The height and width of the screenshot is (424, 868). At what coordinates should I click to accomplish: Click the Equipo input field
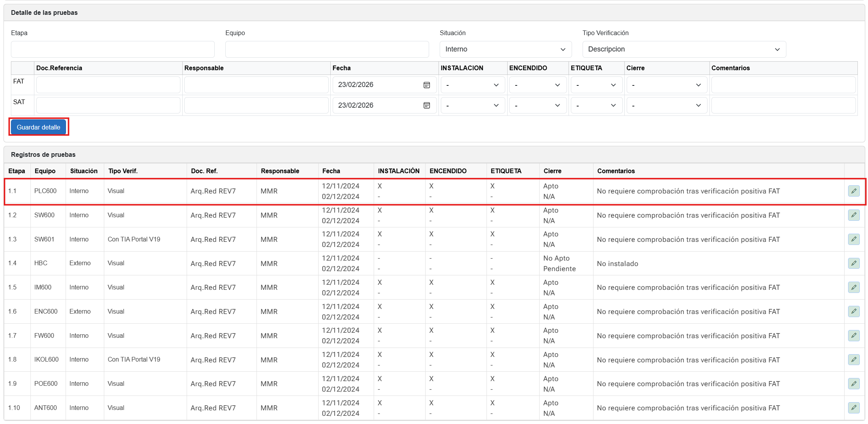(327, 50)
